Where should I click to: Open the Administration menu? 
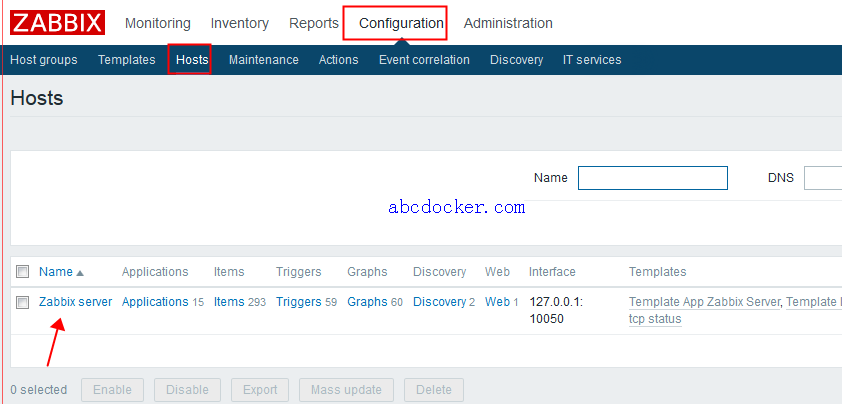point(508,23)
